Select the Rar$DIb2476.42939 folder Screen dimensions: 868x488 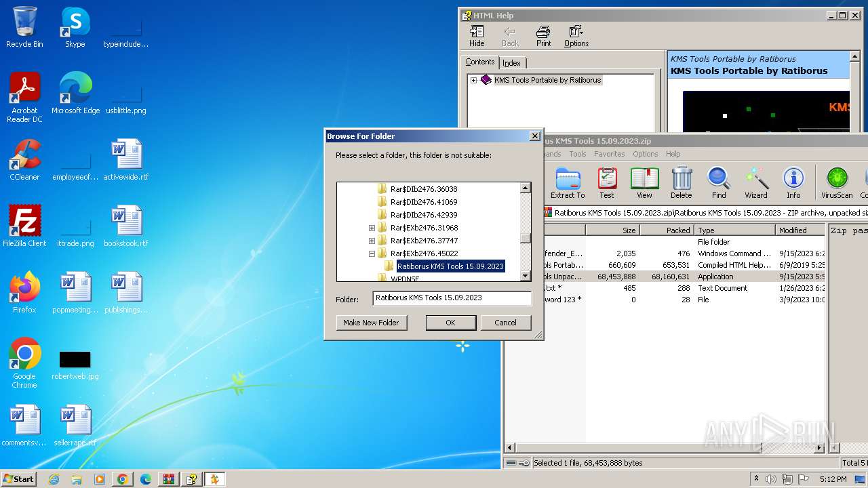[x=424, y=215]
